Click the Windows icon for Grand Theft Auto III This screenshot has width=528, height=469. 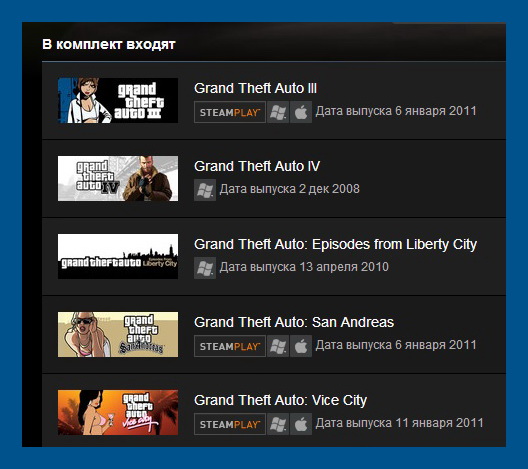(278, 112)
